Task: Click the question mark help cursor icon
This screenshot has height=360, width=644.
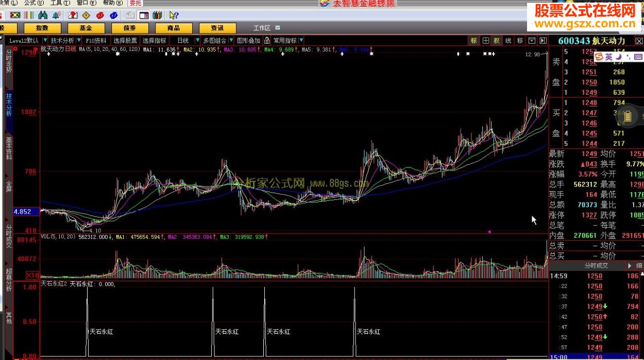Action: [x=174, y=15]
